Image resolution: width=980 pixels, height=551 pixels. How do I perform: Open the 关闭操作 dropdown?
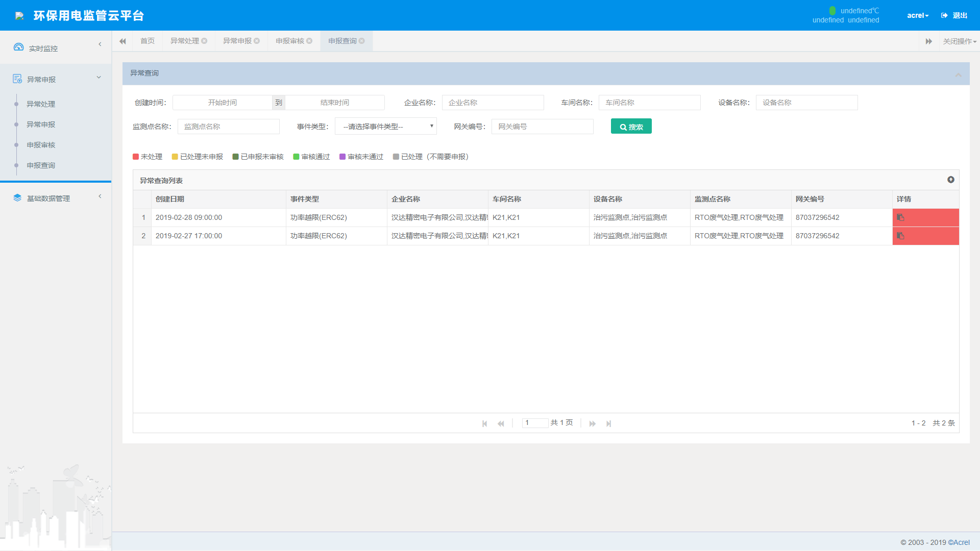(960, 41)
